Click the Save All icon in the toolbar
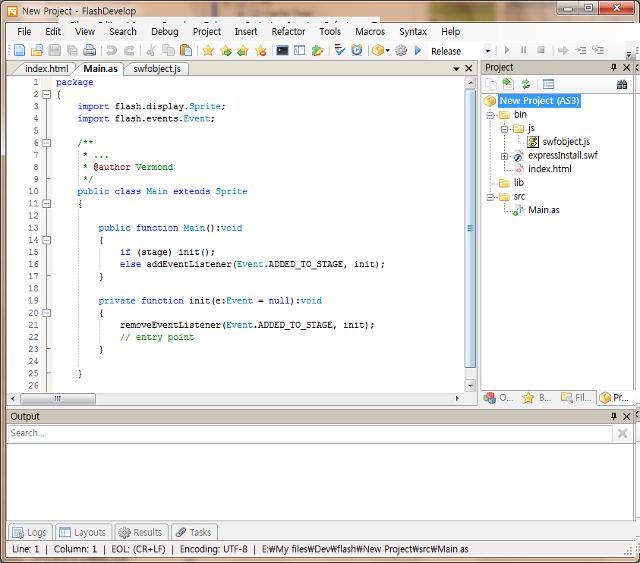Viewport: 640px width, 563px height. click(x=72, y=50)
